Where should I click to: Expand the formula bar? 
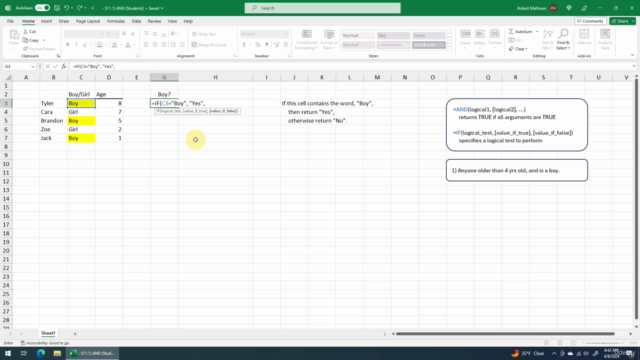pos(634,66)
